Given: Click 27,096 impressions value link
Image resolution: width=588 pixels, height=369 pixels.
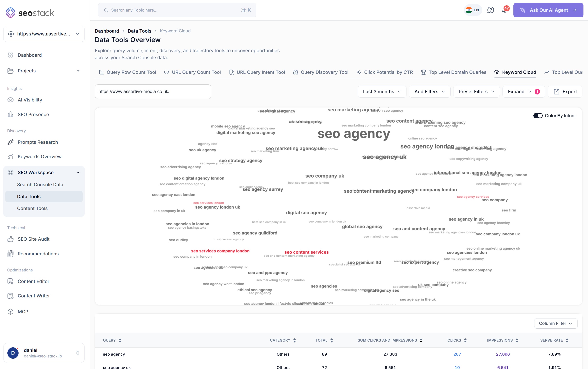Looking at the screenshot, I should pos(503,354).
